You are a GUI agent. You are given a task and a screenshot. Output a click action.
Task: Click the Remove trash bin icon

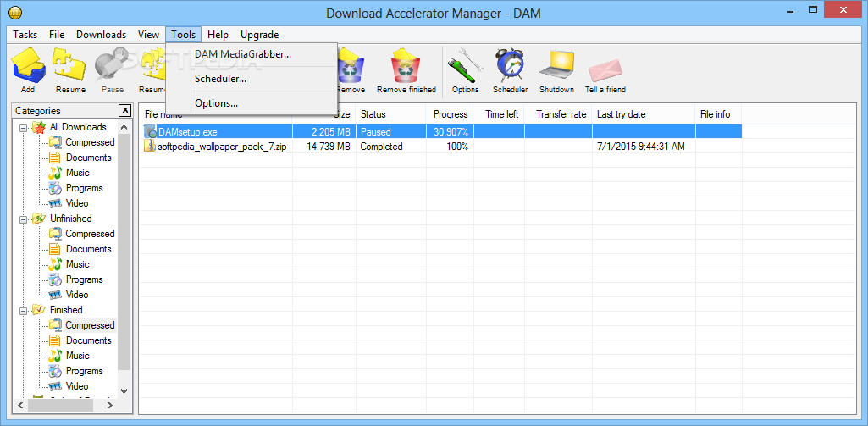[351, 66]
